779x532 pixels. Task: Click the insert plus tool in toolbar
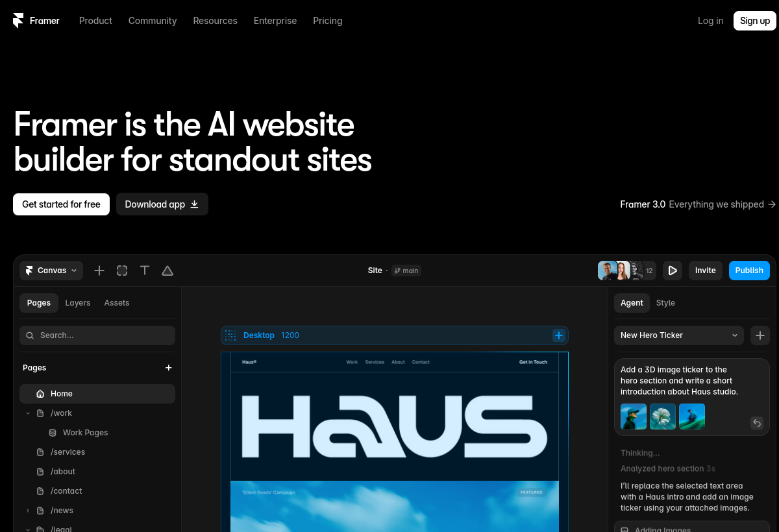(x=99, y=271)
